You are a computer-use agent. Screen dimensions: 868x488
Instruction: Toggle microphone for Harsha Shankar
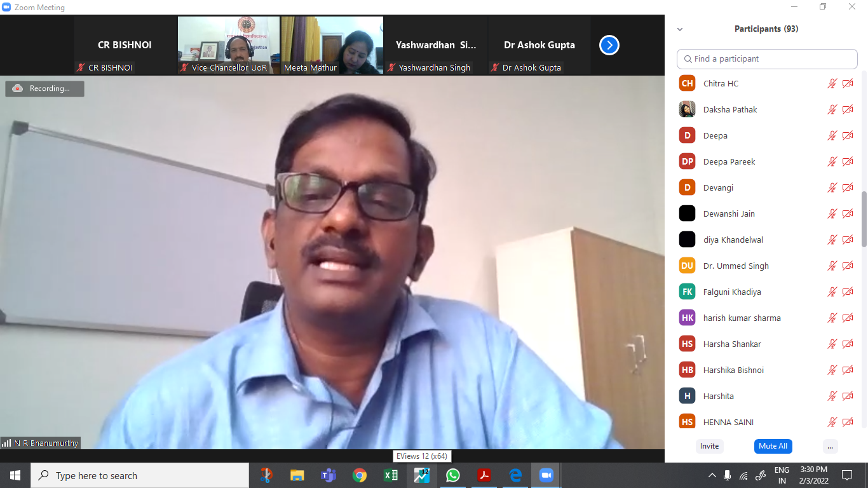coord(832,344)
